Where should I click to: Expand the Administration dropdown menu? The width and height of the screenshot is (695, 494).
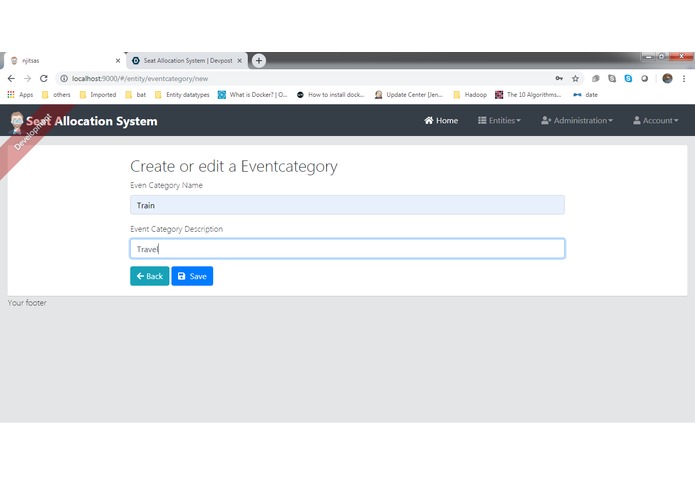tap(577, 121)
